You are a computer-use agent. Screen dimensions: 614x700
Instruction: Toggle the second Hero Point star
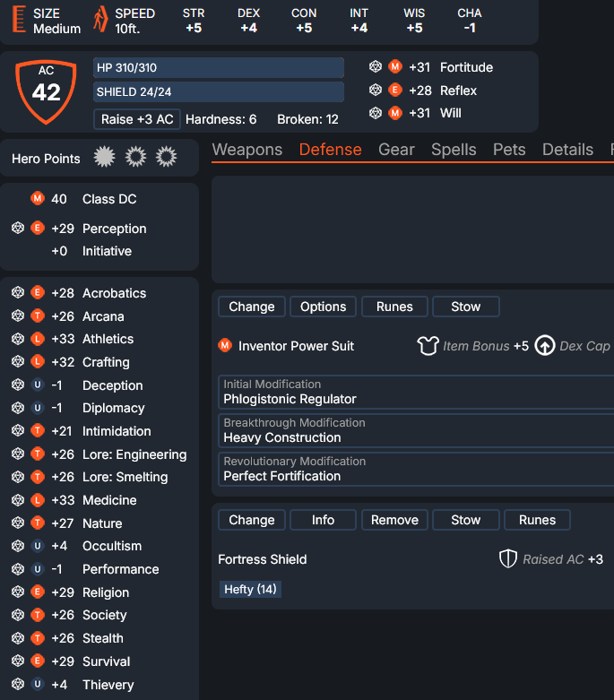135,158
